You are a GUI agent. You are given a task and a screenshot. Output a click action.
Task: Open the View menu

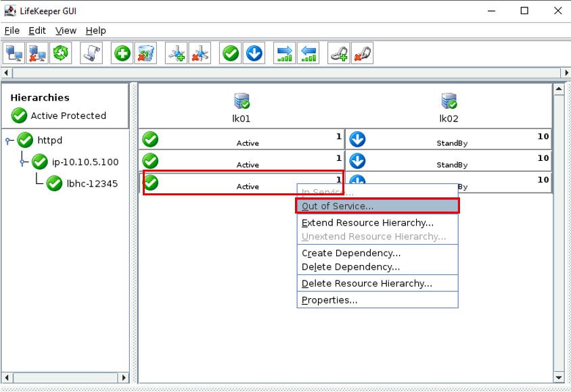(x=66, y=30)
